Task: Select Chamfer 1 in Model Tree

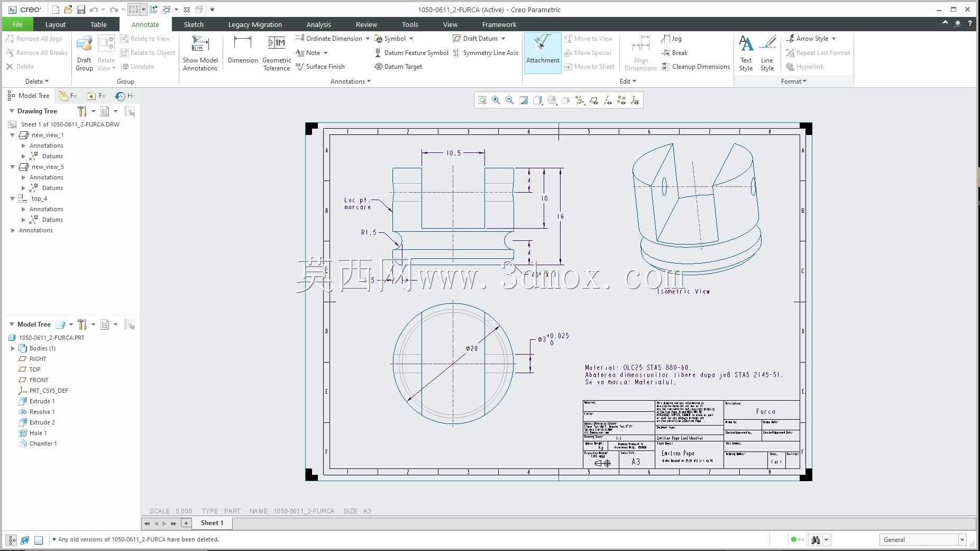Action: [x=38, y=444]
